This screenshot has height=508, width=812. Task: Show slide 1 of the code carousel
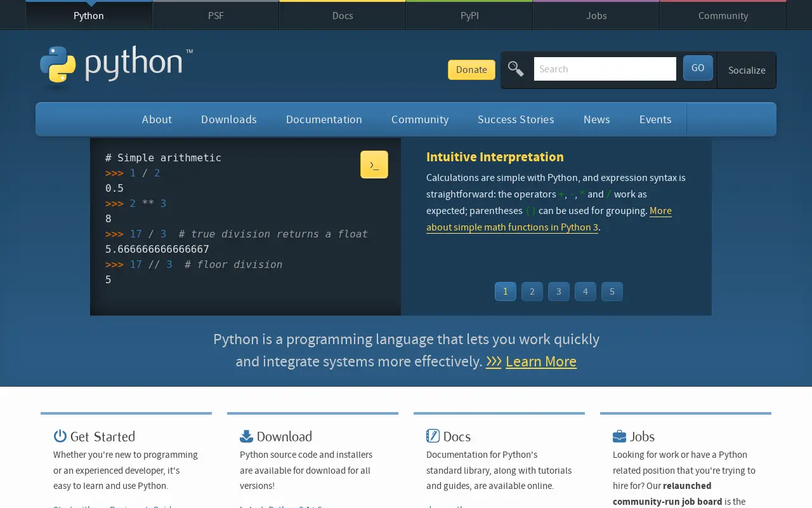point(506,291)
